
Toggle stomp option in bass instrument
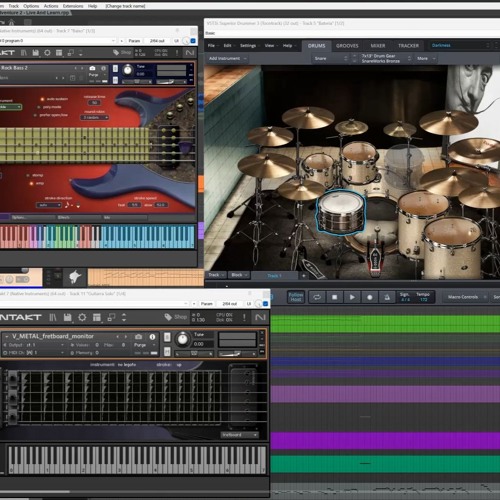tap(28, 175)
